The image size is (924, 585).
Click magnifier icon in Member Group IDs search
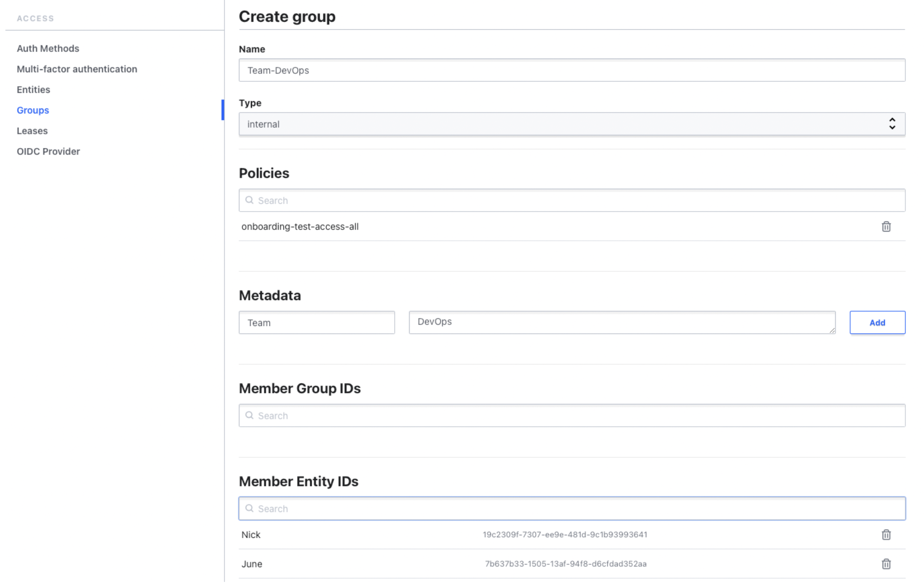249,415
